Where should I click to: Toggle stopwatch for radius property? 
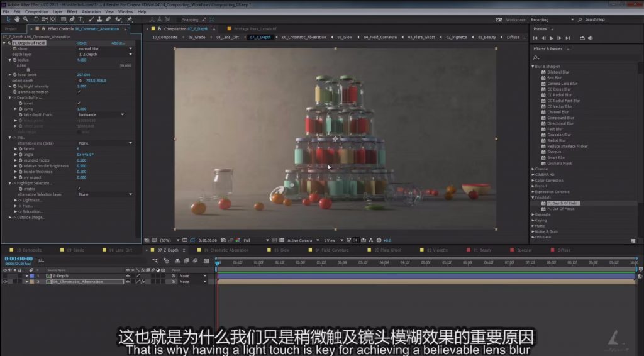pos(15,60)
